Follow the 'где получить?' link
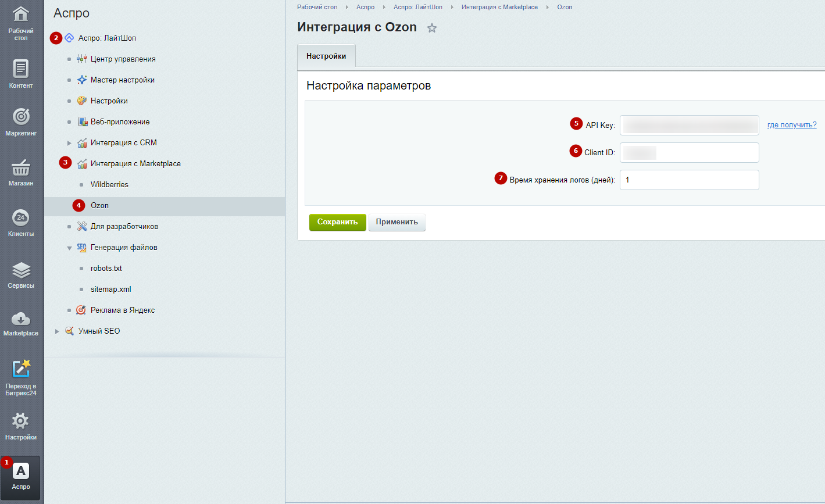Image resolution: width=825 pixels, height=504 pixels. point(792,125)
